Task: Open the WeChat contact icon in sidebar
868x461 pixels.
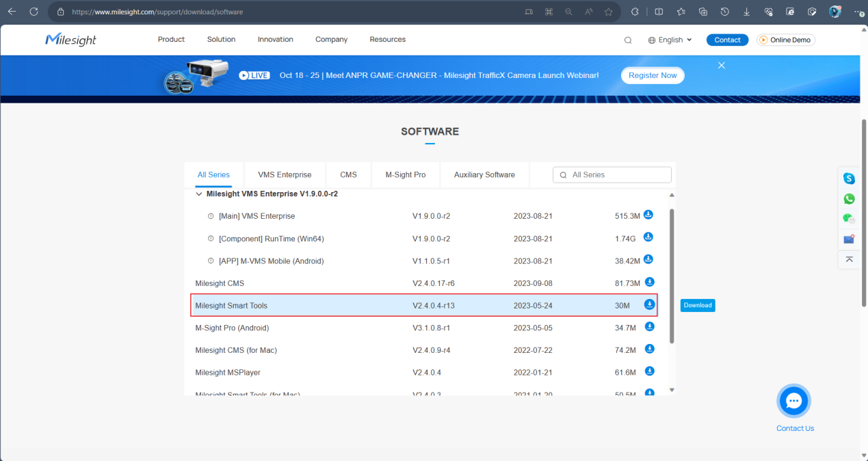Action: 849,219
